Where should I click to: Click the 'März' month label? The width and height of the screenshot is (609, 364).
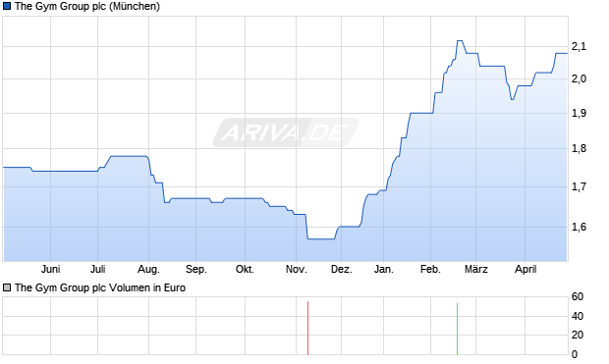tap(476, 269)
